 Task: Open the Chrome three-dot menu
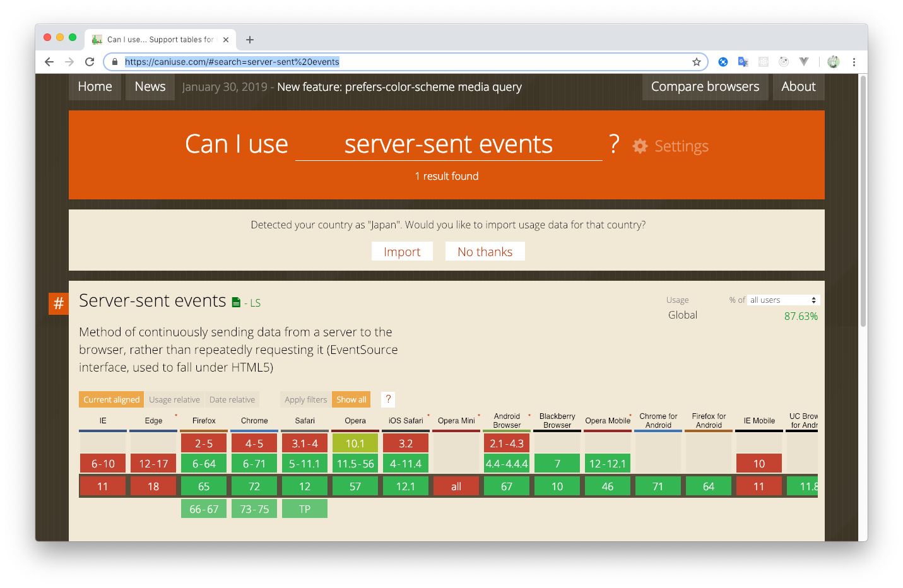[854, 62]
